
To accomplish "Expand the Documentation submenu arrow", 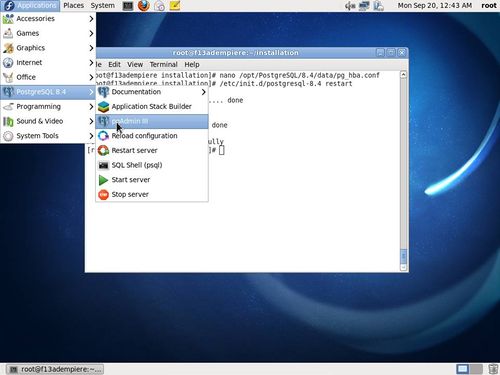I will (x=203, y=92).
